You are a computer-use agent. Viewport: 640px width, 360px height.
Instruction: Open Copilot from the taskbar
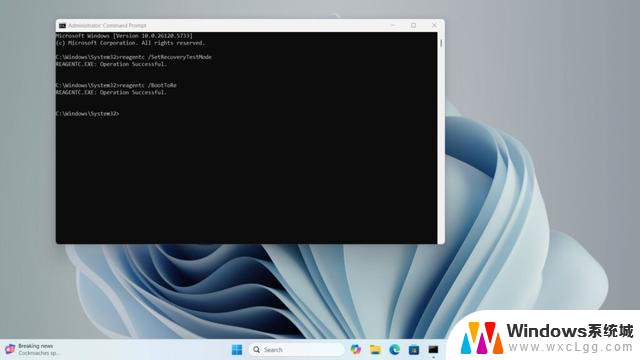coord(356,350)
